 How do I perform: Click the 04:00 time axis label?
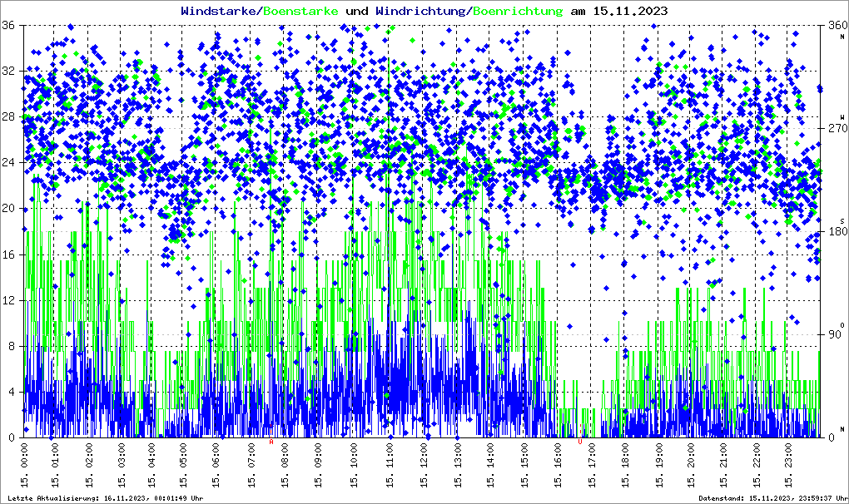pos(152,465)
